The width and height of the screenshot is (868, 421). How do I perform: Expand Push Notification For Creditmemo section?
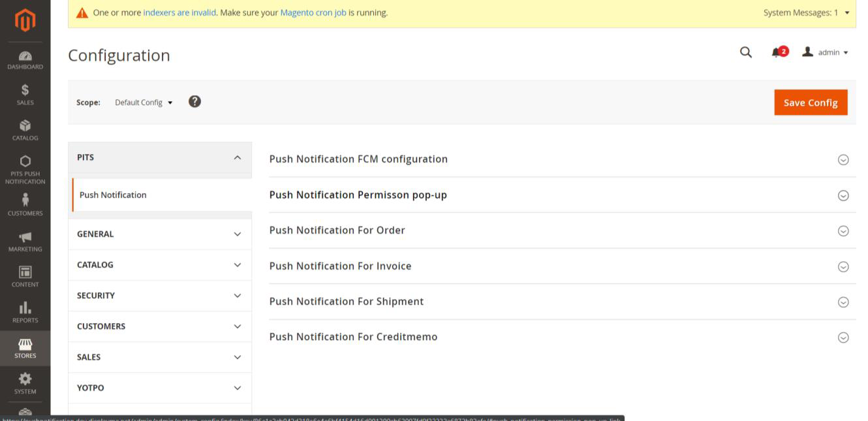tap(843, 337)
